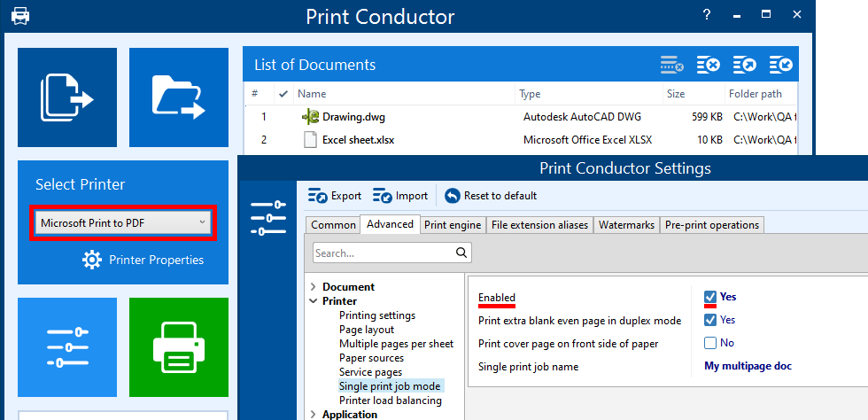Click the checkmark column header
This screenshot has height=420, width=868.
pyautogui.click(x=283, y=94)
